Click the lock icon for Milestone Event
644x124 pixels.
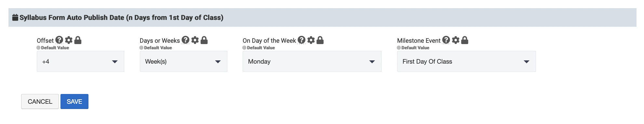pyautogui.click(x=465, y=40)
